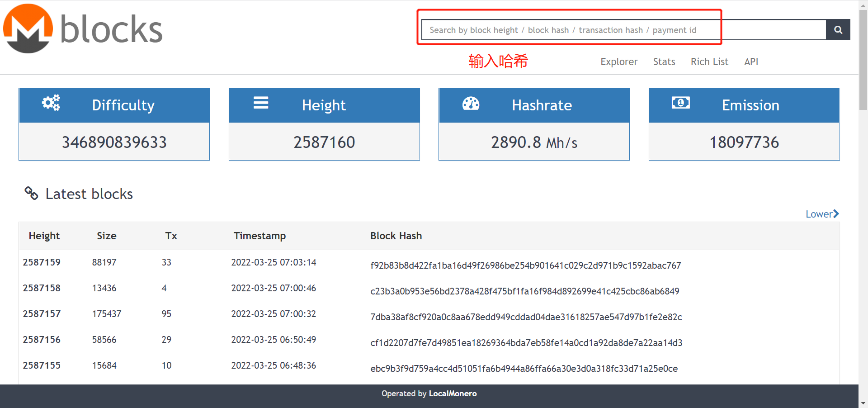This screenshot has width=868, height=408.
Task: Click the Difficulty gears icon
Action: [x=51, y=103]
